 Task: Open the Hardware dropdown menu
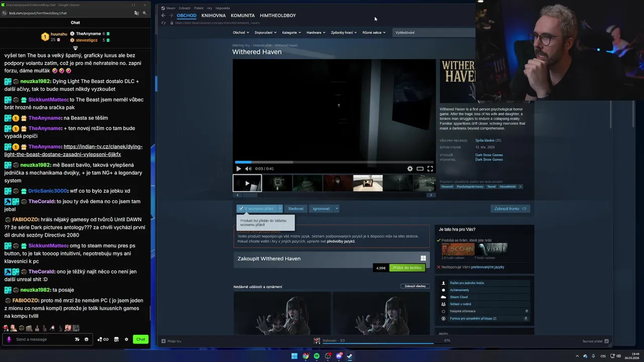316,33
